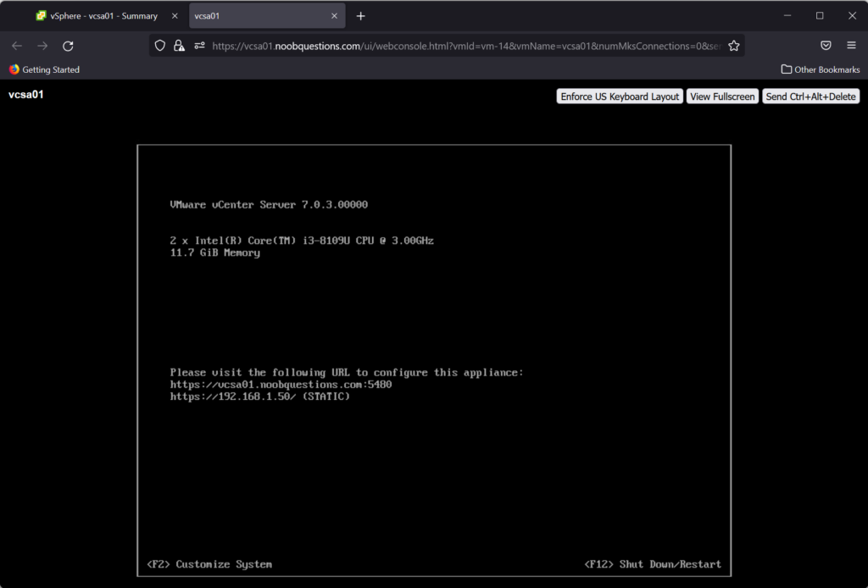868x588 pixels.
Task: Click Enforce US Keyboard Layout button
Action: click(x=620, y=97)
